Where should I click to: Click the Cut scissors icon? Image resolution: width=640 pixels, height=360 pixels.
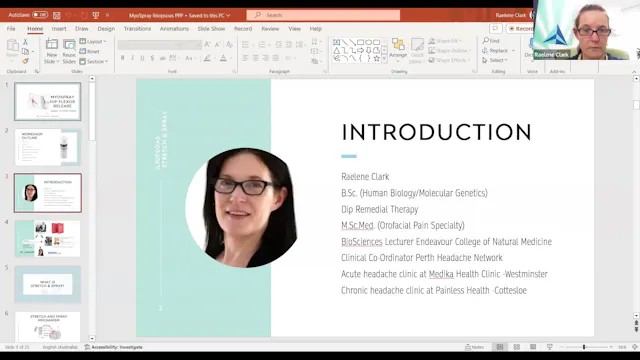point(25,42)
